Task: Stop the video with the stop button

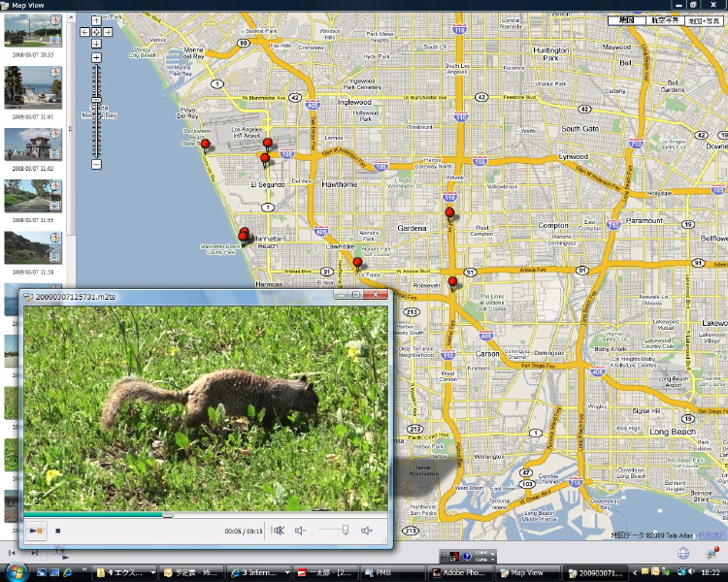Action: (58, 531)
